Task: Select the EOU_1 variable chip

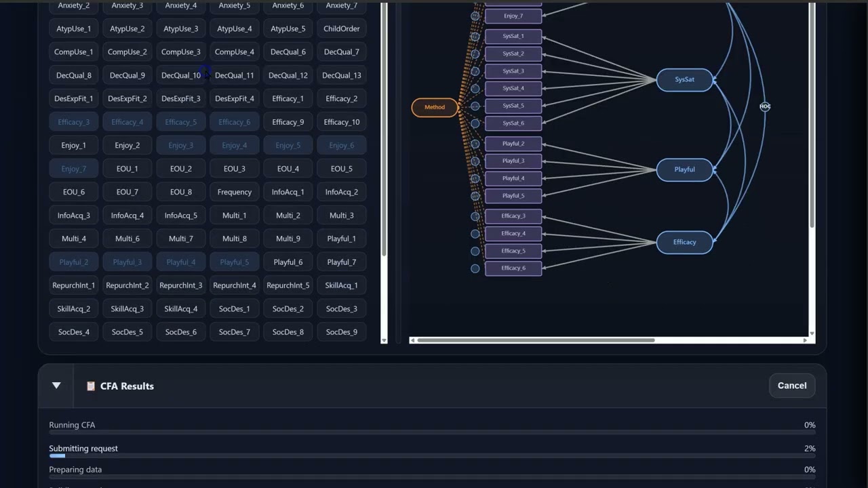Action: (x=127, y=169)
